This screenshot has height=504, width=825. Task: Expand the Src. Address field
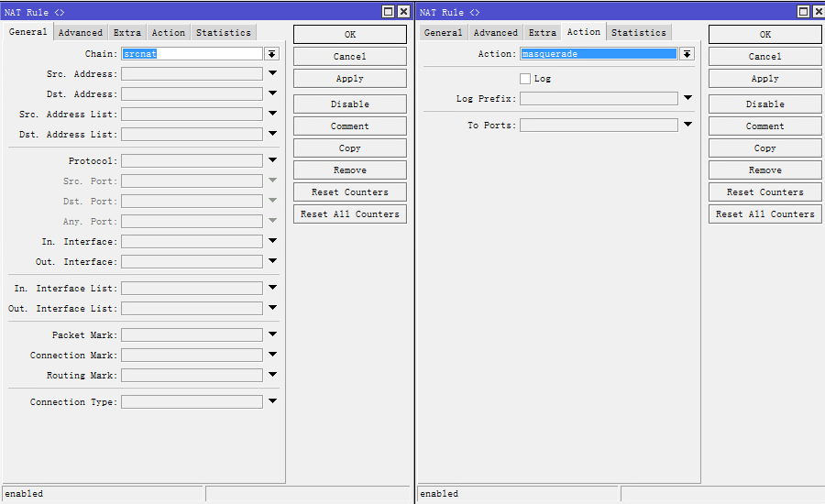[272, 74]
